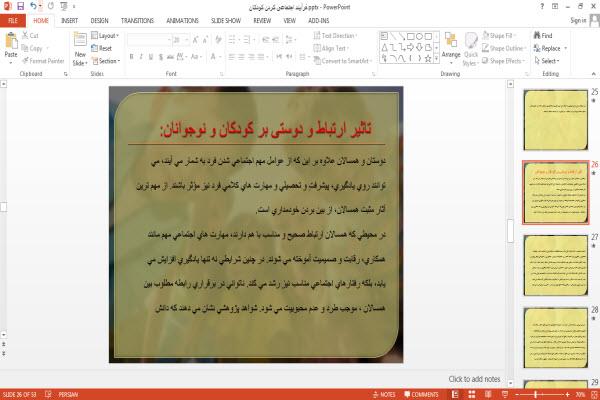Toggle Bold formatting
Viewport: 600px width, 400px height.
(131, 57)
